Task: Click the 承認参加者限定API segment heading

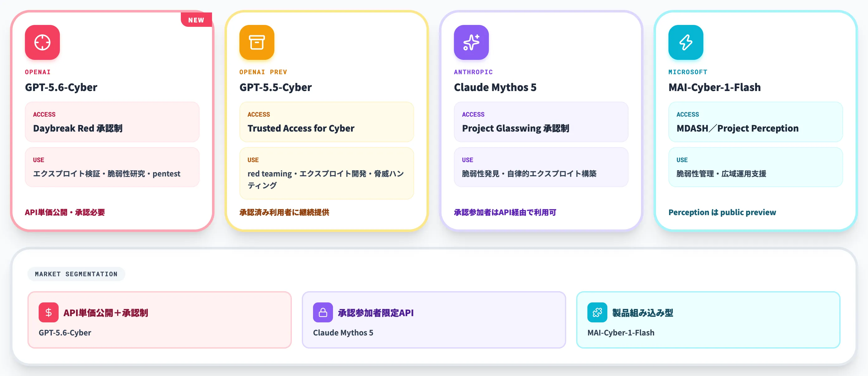Action: click(x=376, y=313)
